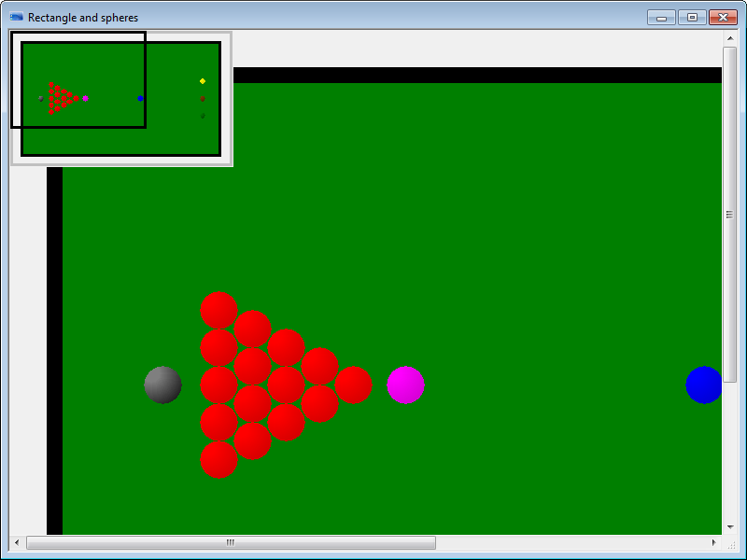Minimize the Rectangle and spheres window

pos(661,17)
